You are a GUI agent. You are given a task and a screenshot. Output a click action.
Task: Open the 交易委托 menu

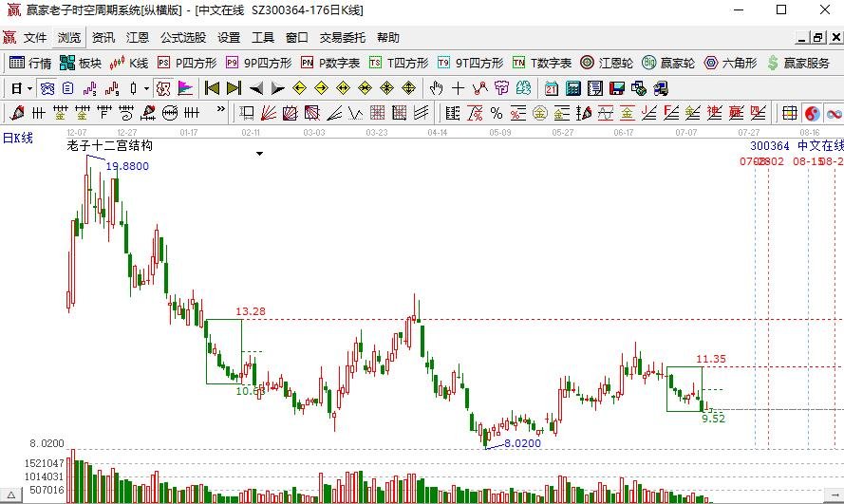coord(343,37)
